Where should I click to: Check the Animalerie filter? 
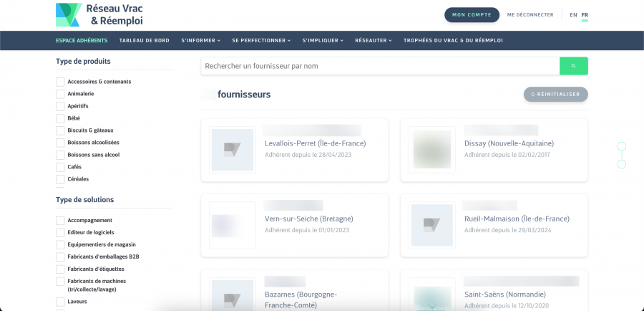pyautogui.click(x=60, y=94)
